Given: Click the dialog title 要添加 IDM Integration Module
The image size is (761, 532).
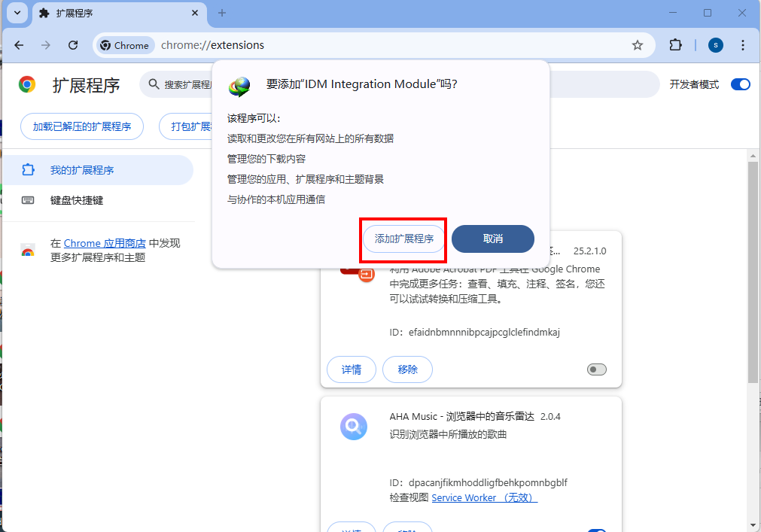Looking at the screenshot, I should pos(361,84).
